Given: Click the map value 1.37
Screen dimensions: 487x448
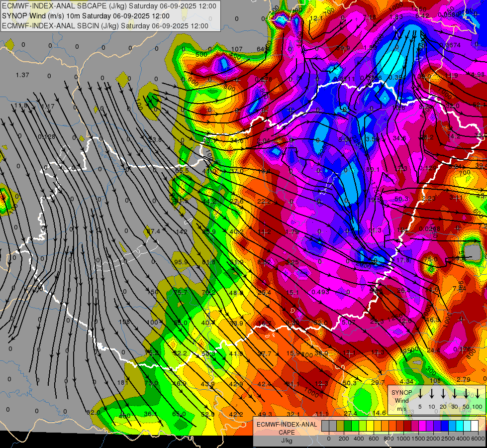Looking at the screenshot, I should (x=22, y=75).
